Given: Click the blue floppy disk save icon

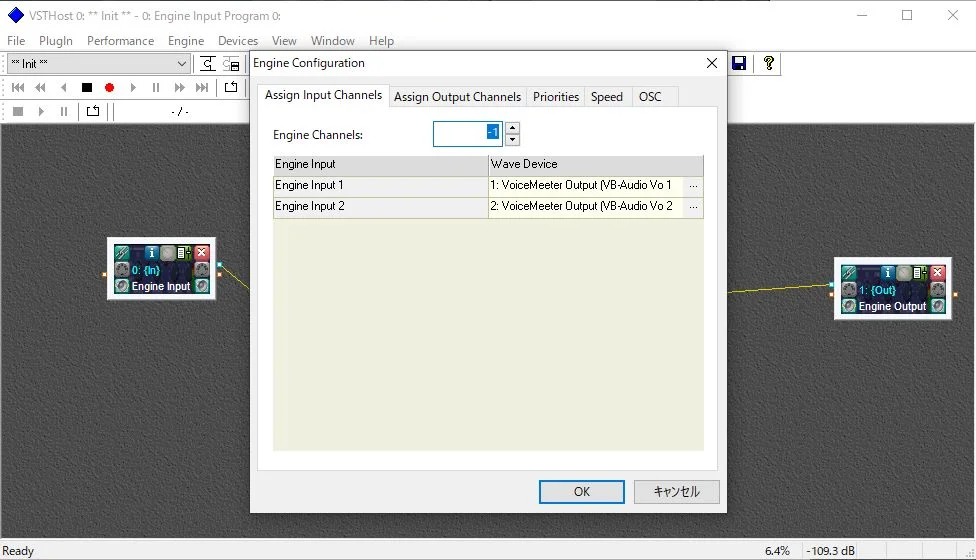Looking at the screenshot, I should coord(739,64).
